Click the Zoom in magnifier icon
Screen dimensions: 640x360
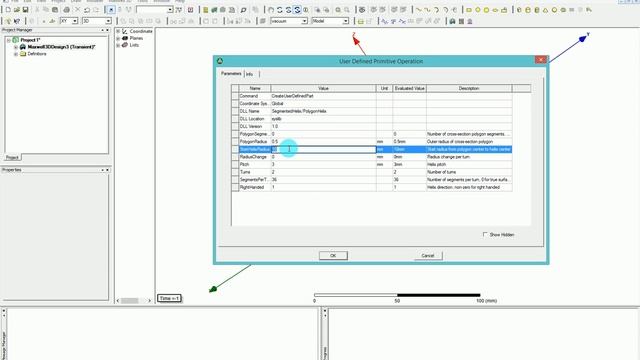pyautogui.click(x=338, y=9)
